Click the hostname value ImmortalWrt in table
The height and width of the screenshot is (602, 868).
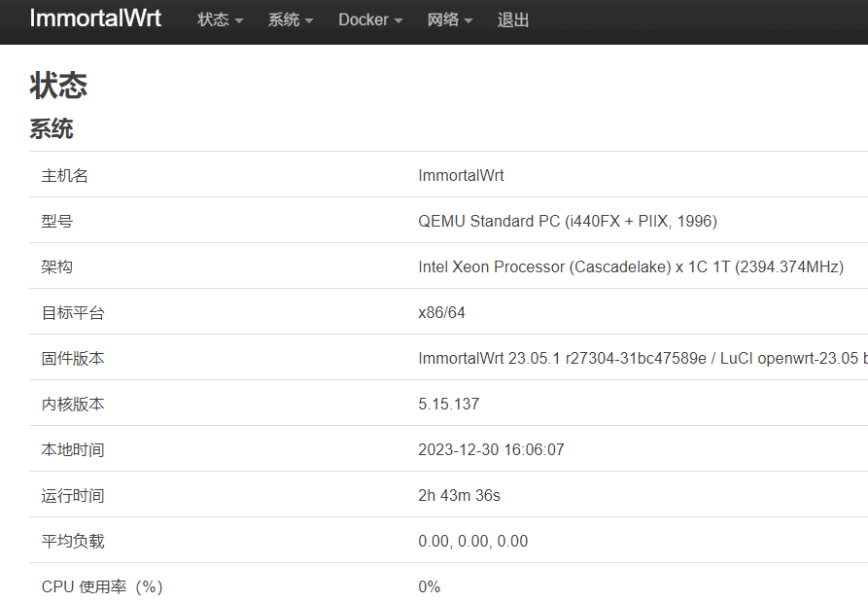tap(461, 176)
